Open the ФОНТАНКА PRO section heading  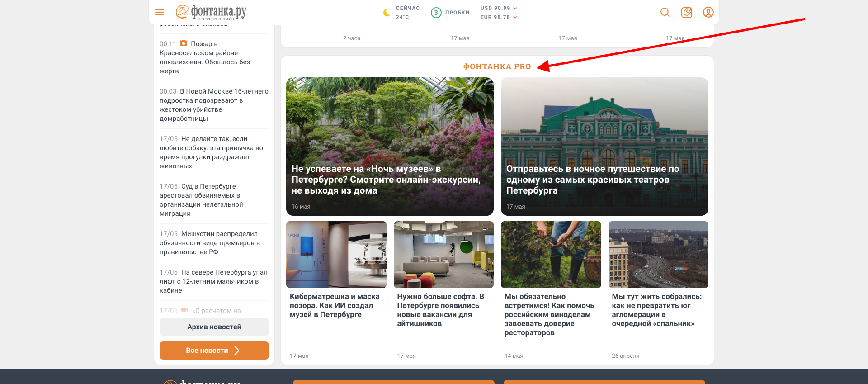(x=497, y=66)
